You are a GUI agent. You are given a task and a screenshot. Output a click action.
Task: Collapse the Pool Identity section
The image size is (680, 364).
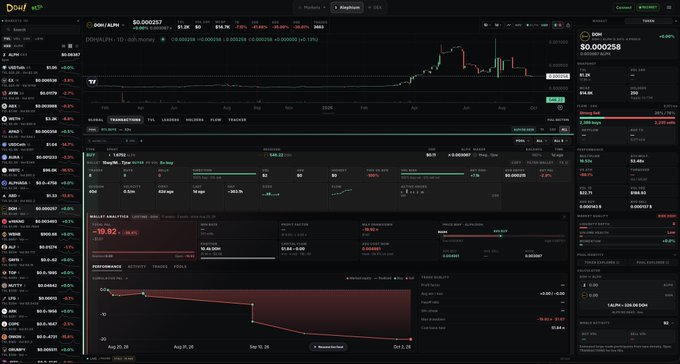click(674, 255)
